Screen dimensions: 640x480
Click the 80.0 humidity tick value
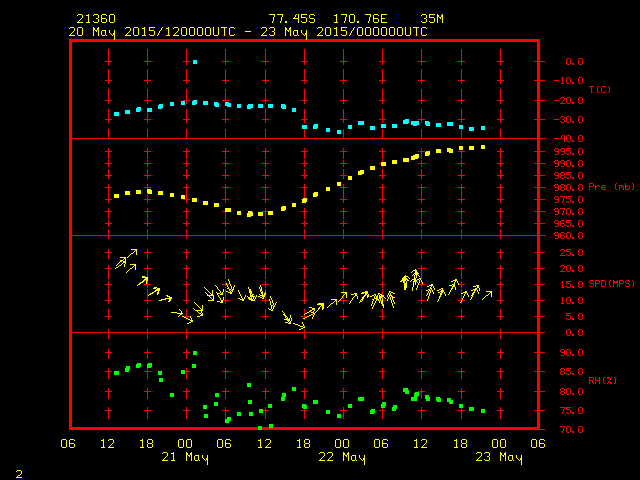(x=571, y=392)
